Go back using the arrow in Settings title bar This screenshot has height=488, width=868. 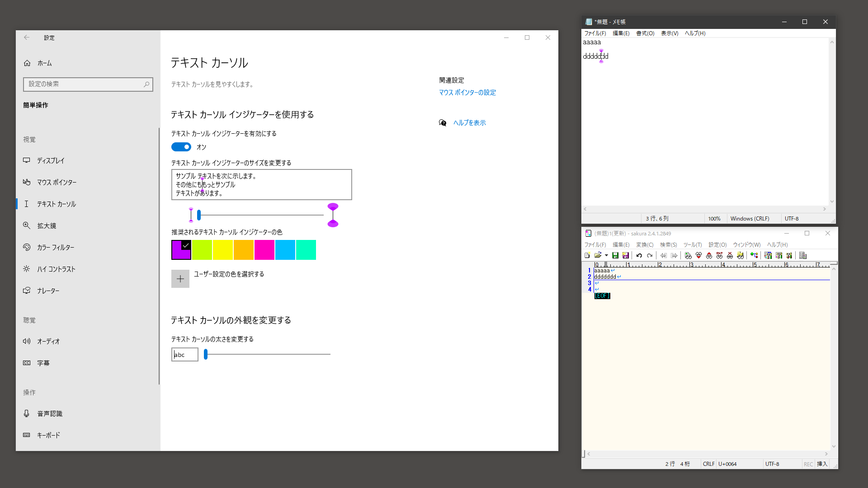click(27, 38)
